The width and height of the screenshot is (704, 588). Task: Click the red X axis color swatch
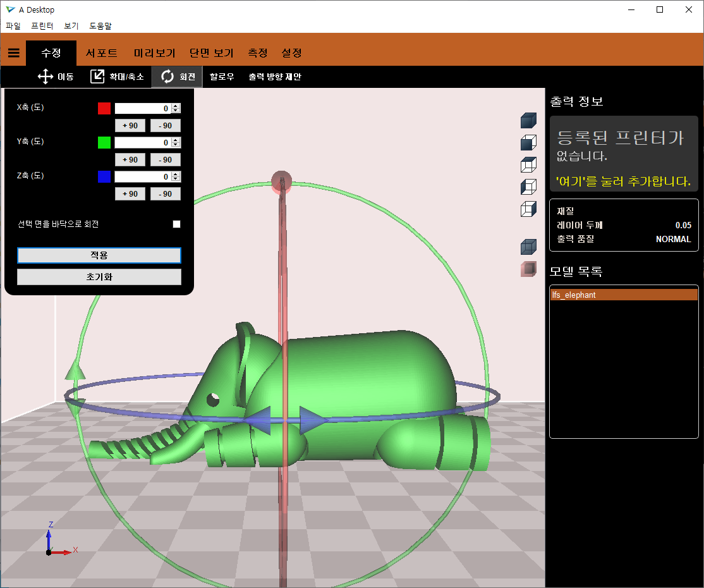[104, 108]
